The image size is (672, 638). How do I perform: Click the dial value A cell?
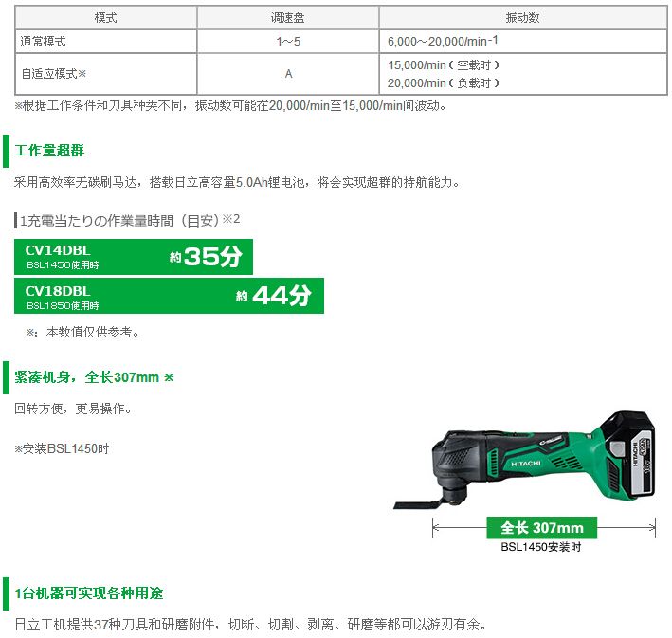[x=287, y=74]
